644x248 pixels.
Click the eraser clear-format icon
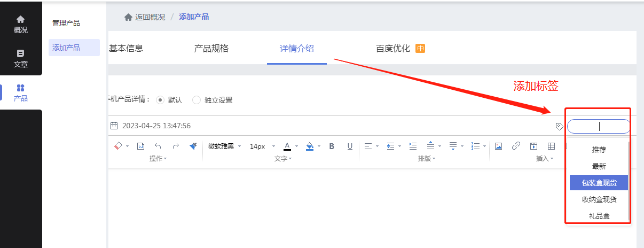(x=119, y=146)
